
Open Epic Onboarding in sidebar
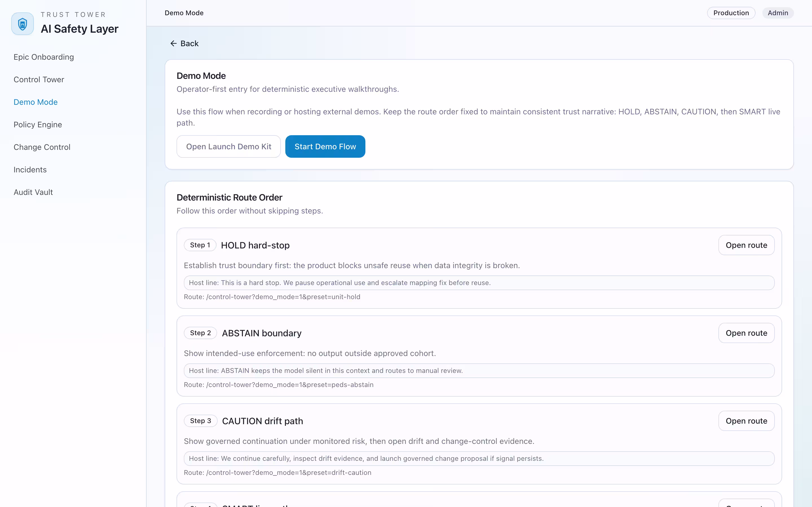point(44,57)
